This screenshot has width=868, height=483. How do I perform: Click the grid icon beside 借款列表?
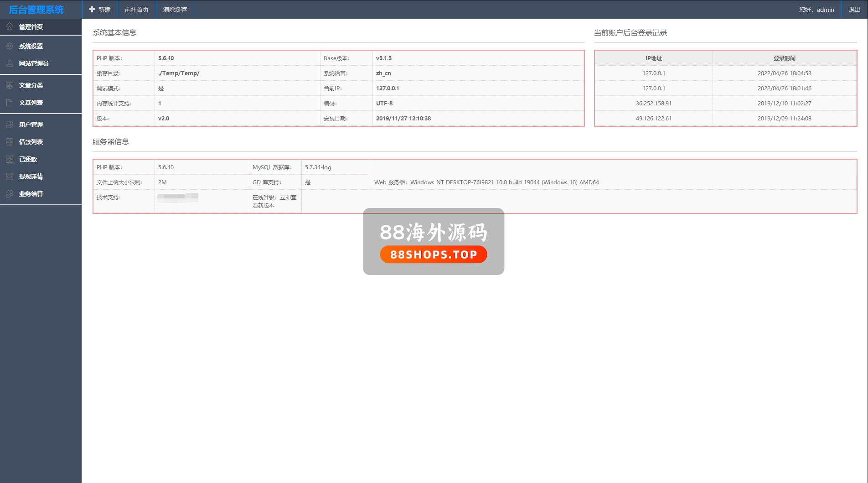coord(10,142)
